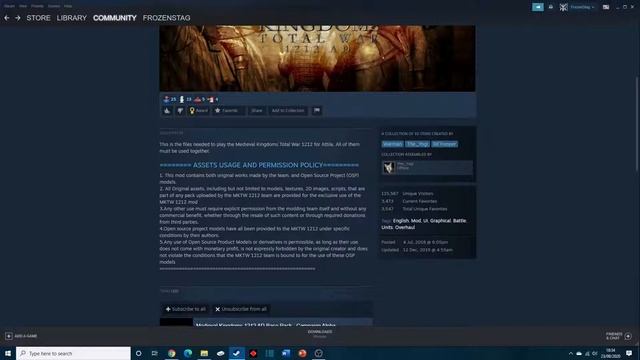Go forward with the right arrow
This screenshot has width=640, height=360.
tap(18, 18)
